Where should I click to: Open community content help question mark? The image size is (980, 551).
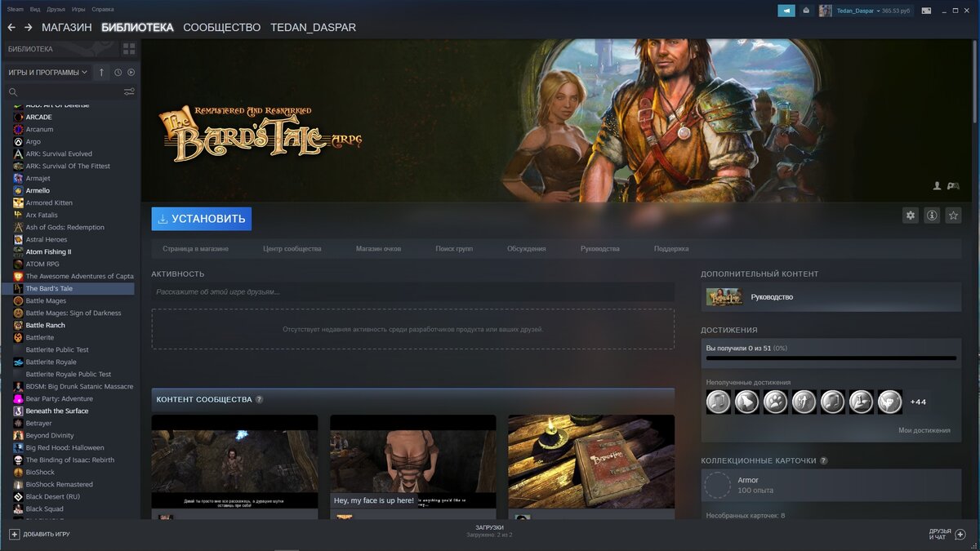pos(259,399)
